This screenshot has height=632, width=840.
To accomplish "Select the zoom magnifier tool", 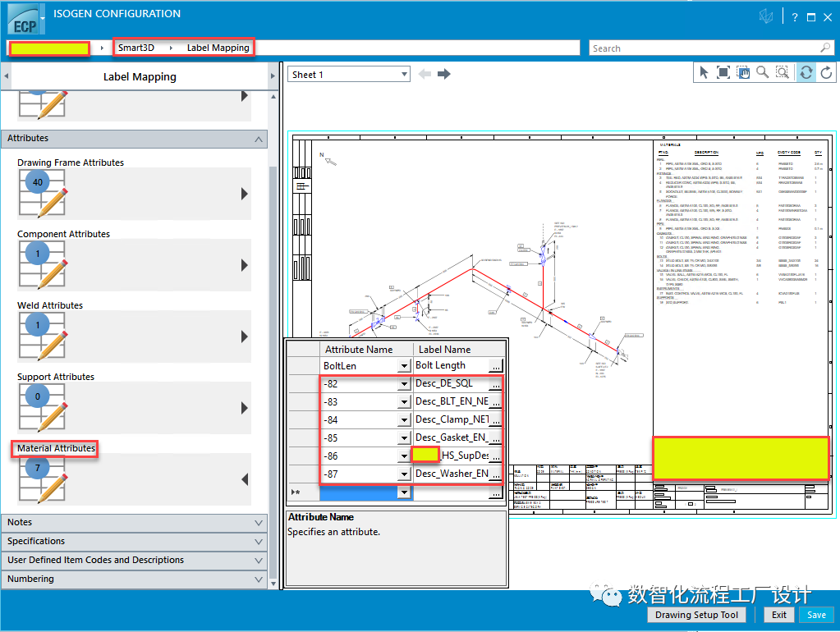I will click(762, 72).
